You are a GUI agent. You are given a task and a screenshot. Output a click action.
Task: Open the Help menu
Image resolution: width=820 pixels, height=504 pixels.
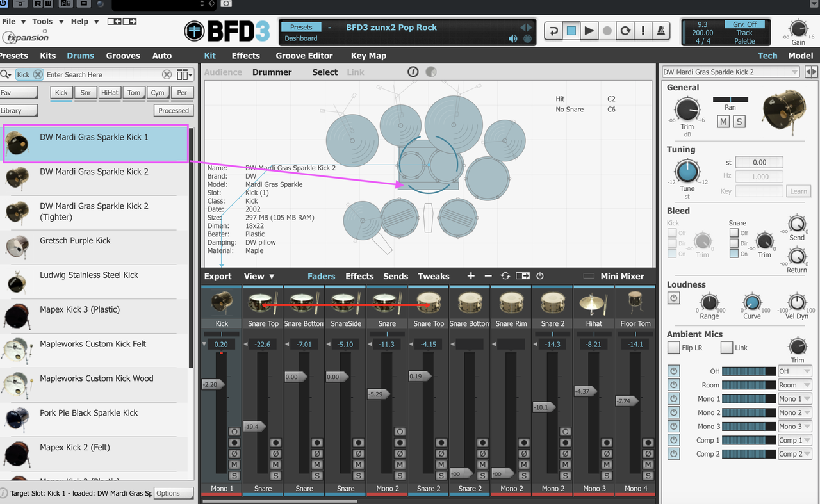coord(85,21)
